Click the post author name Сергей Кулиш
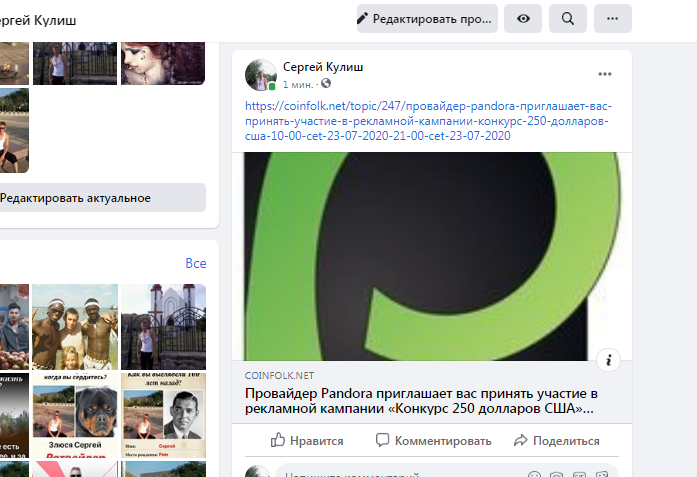Screen dimensions: 697x477 323,67
